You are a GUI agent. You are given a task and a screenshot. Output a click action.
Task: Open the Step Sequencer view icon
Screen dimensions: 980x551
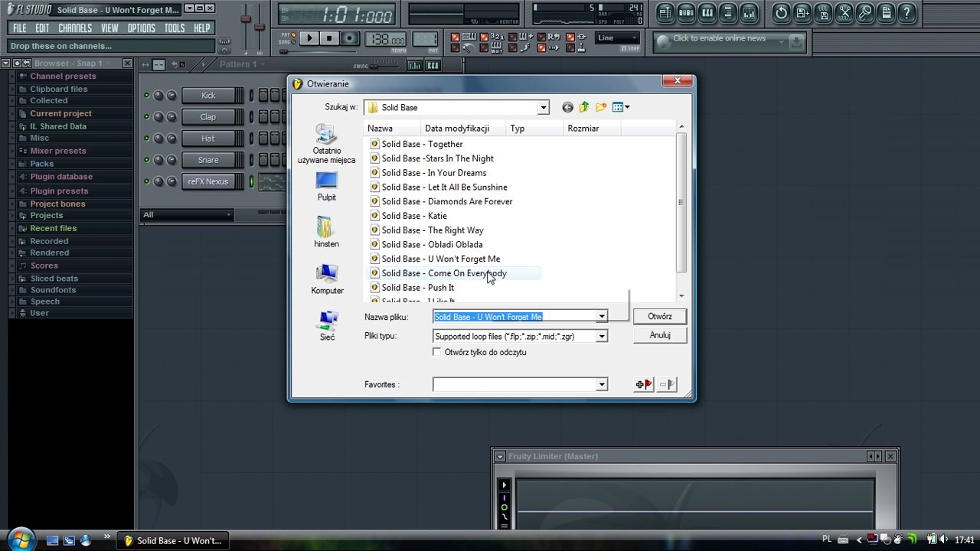686,12
